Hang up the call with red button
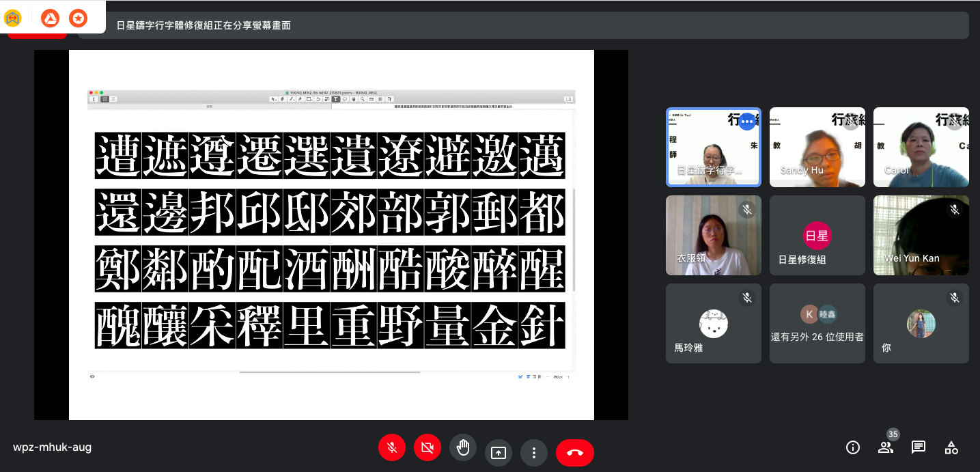The width and height of the screenshot is (980, 472). coord(574,452)
